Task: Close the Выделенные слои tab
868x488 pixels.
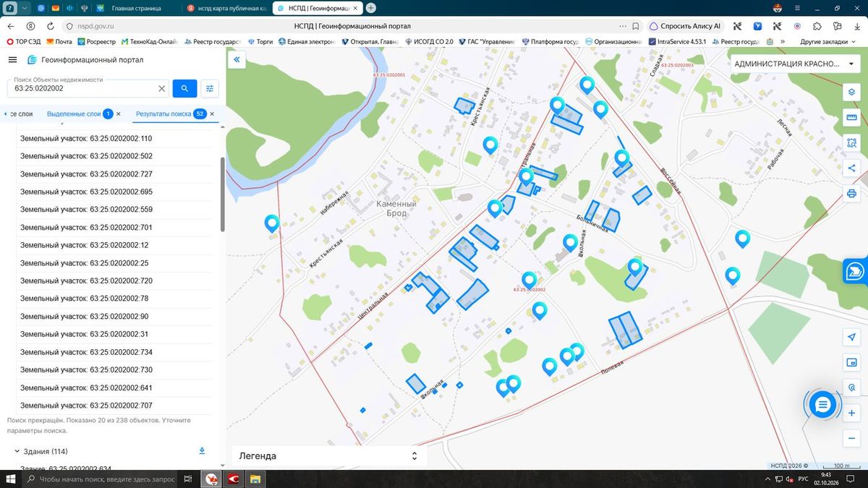Action: pyautogui.click(x=119, y=114)
